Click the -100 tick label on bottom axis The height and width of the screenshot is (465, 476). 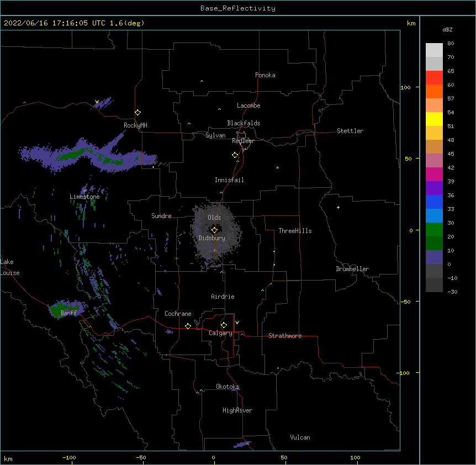coord(69,457)
